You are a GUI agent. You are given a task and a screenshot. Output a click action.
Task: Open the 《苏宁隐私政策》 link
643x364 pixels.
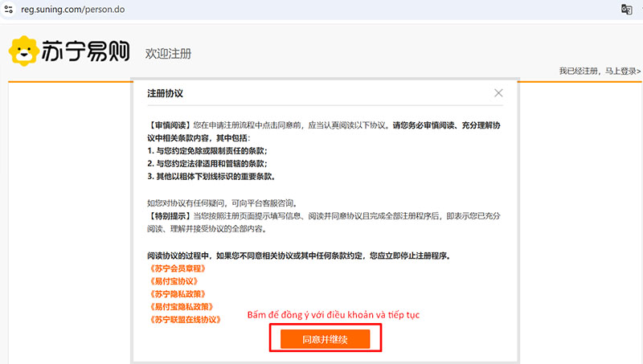pos(178,294)
